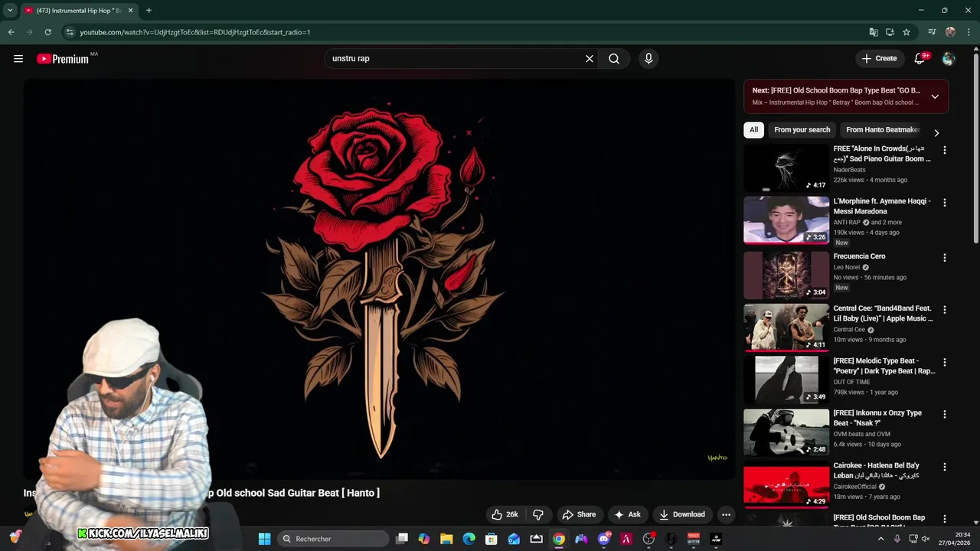Open Alone In Crowds video thumbnail

pos(786,168)
